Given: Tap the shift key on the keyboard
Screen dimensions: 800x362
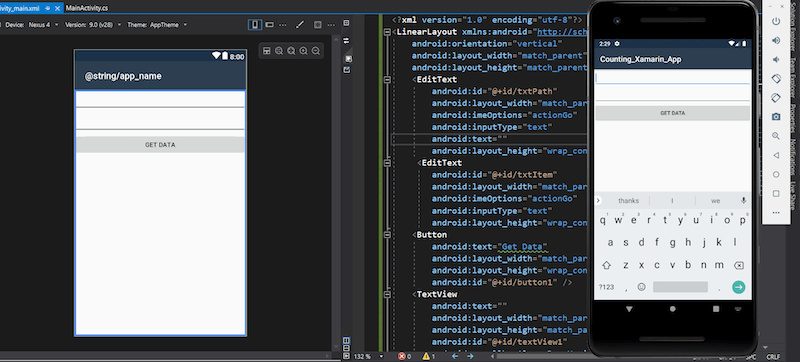Looking at the screenshot, I should pyautogui.click(x=607, y=265).
